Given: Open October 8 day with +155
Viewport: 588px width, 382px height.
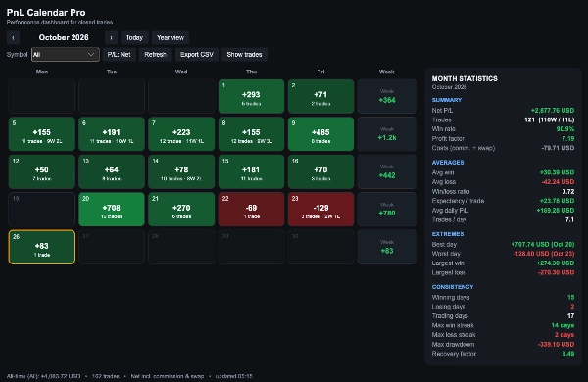Looking at the screenshot, I should [x=251, y=134].
